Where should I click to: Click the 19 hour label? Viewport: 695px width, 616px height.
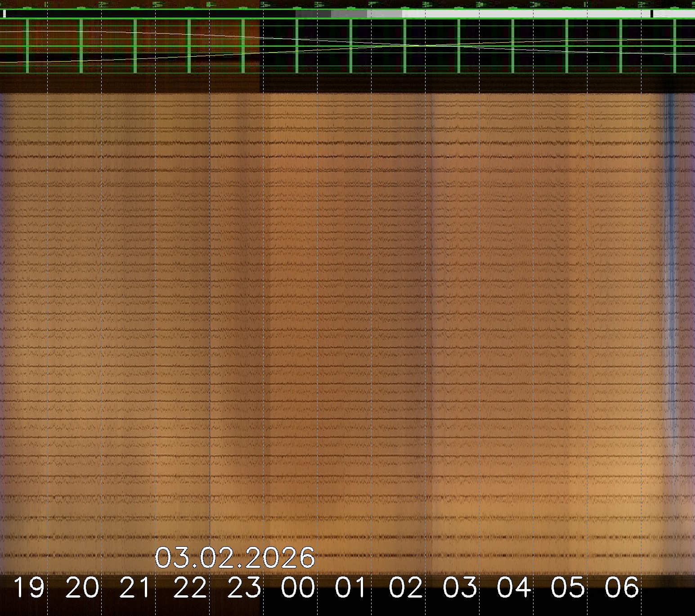pyautogui.click(x=29, y=588)
